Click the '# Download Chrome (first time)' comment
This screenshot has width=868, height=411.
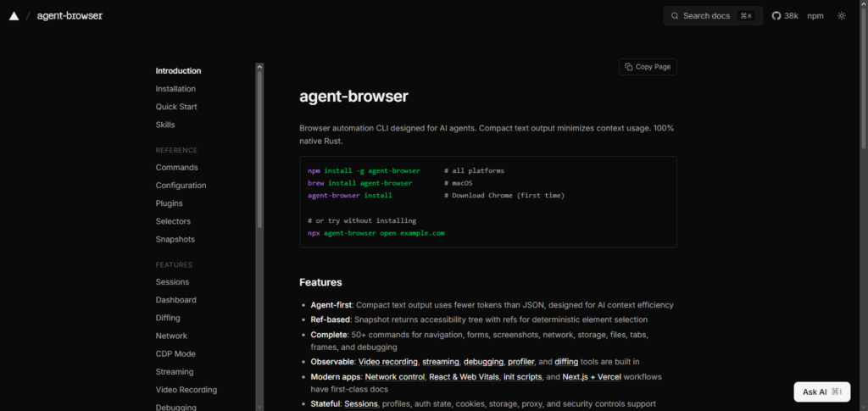(504, 196)
